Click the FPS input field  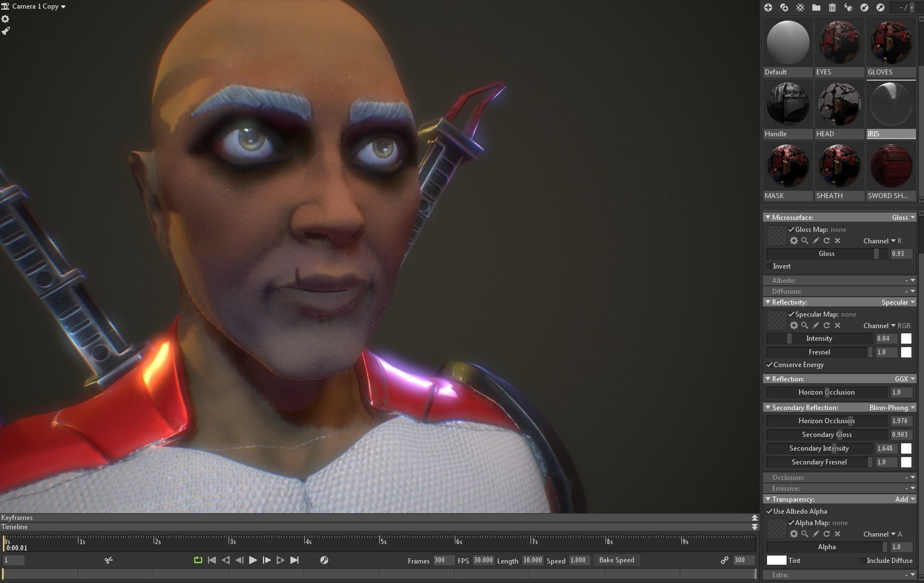click(483, 560)
